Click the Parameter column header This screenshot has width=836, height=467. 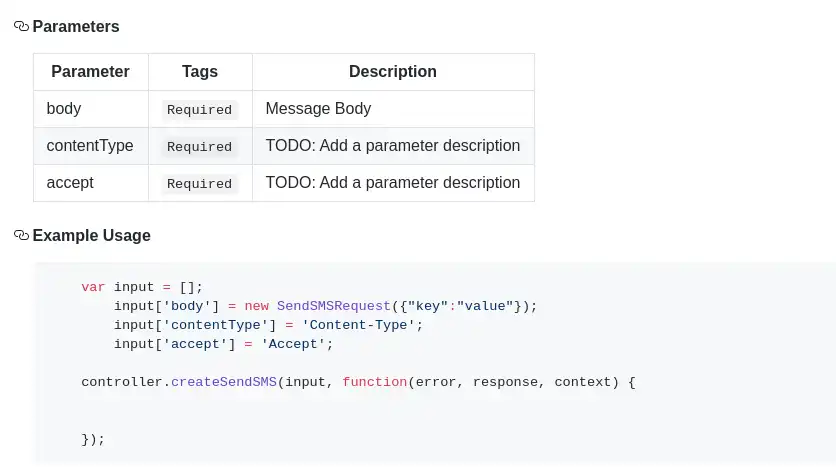pyautogui.click(x=90, y=72)
